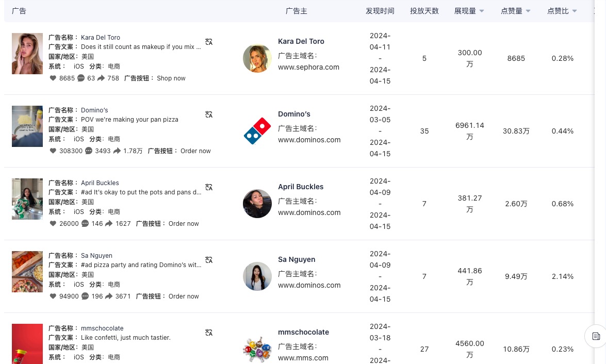Sort by 点赞量 column arrow
The image size is (606, 364).
[528, 11]
